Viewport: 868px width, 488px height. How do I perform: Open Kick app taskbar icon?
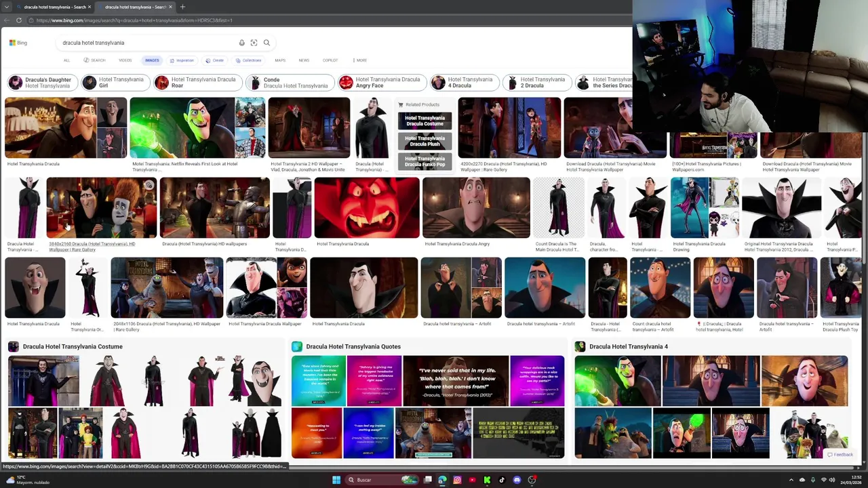[487, 480]
